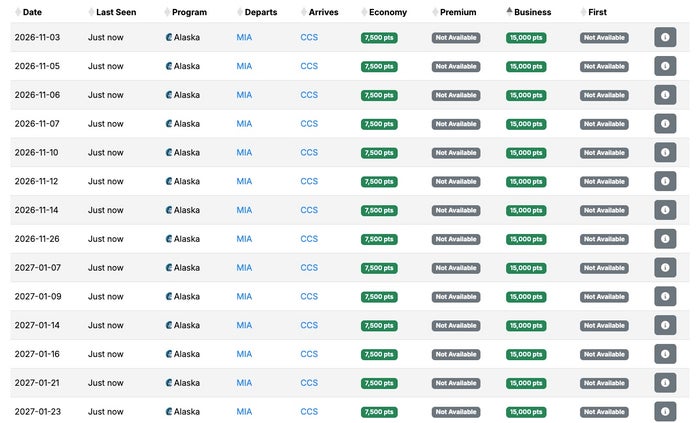Viewport: 700px width, 423px height.
Task: Click CCS link in 2026-11-12 row
Action: point(309,181)
